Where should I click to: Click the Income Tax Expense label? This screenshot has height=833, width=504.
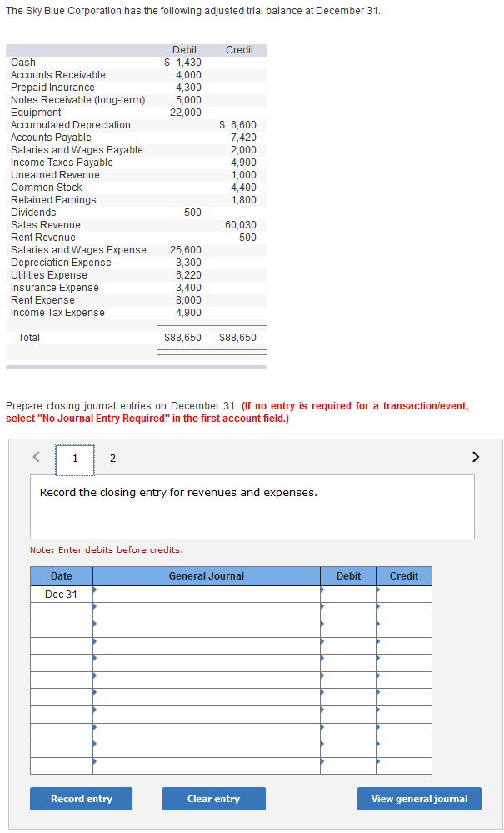(x=57, y=313)
